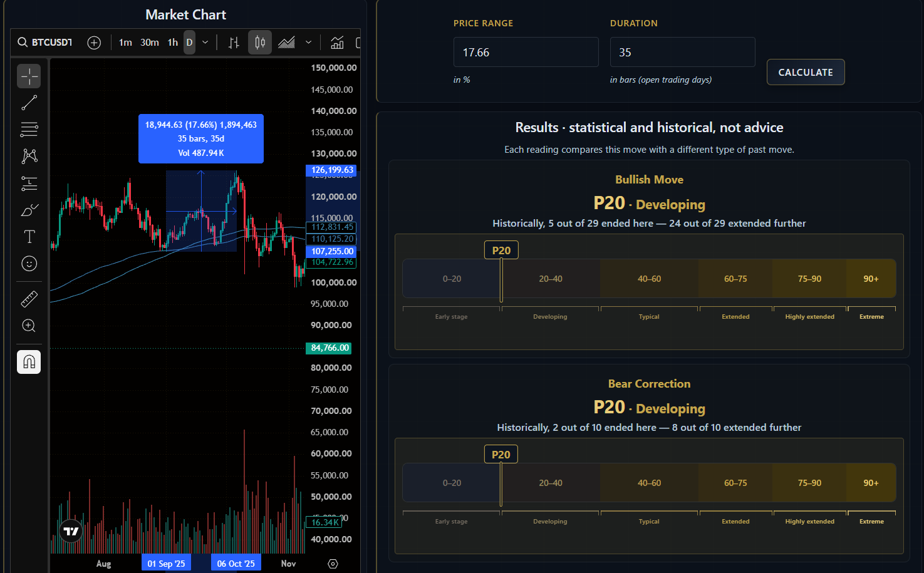This screenshot has width=924, height=573.
Task: Switch to 1h timeframe
Action: 173,43
